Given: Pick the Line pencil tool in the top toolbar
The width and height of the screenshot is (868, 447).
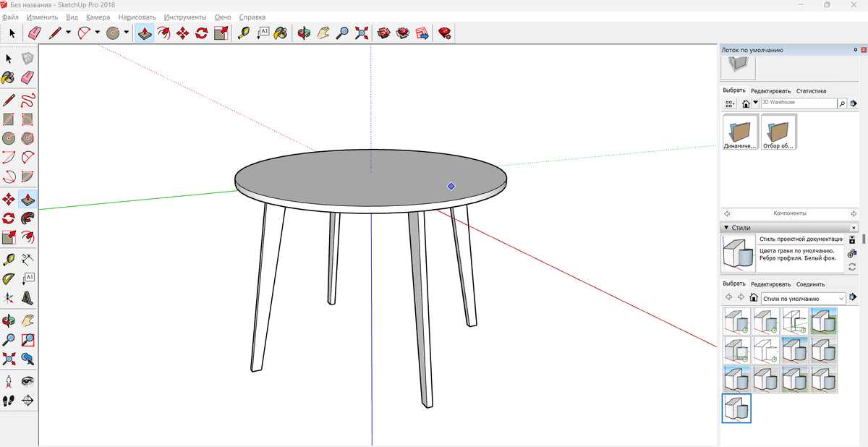Looking at the screenshot, I should pos(54,33).
